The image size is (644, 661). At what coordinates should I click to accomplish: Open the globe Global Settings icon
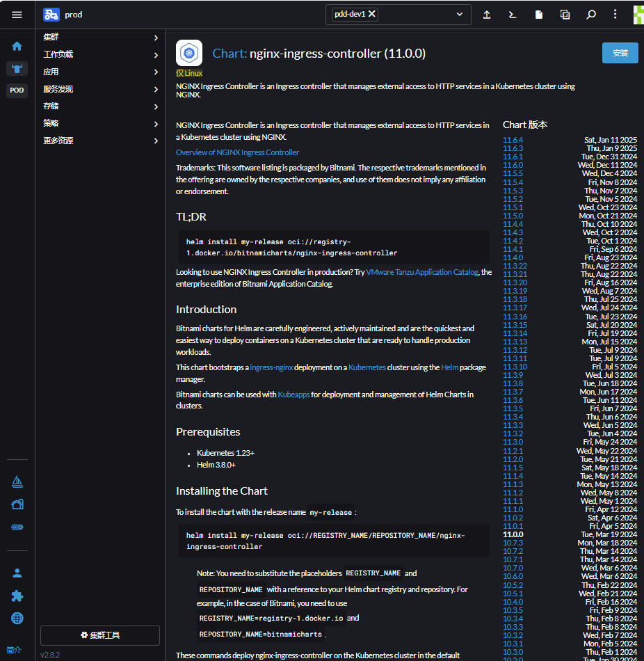pos(17,618)
